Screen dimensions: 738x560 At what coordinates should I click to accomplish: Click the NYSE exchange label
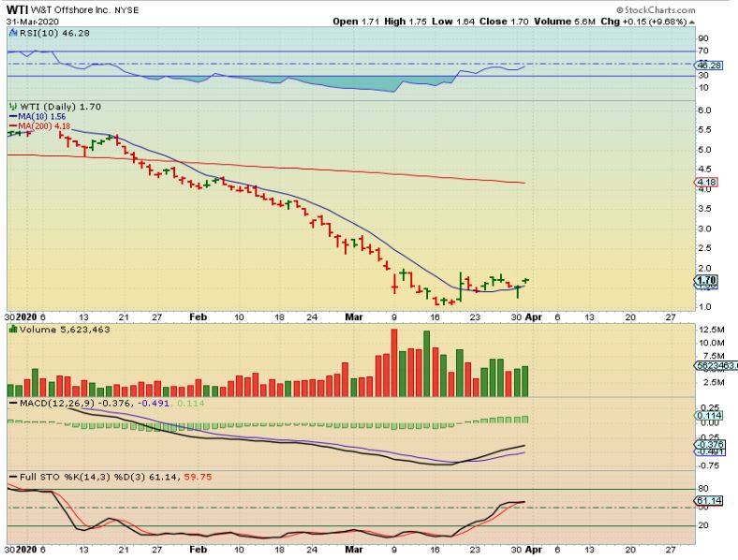click(x=126, y=10)
